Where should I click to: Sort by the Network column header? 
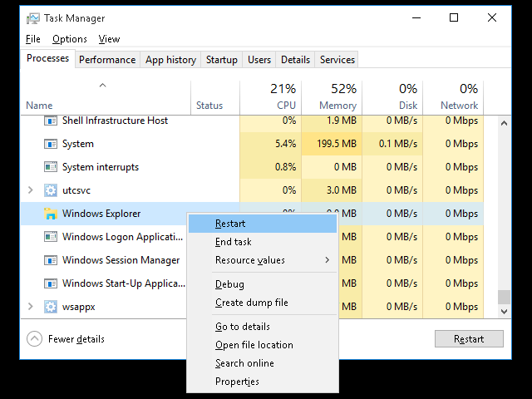(453, 97)
